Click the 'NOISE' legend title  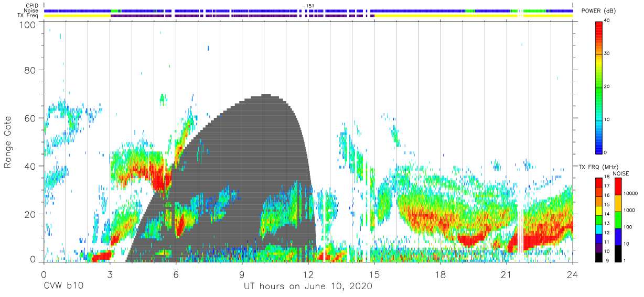click(620, 173)
